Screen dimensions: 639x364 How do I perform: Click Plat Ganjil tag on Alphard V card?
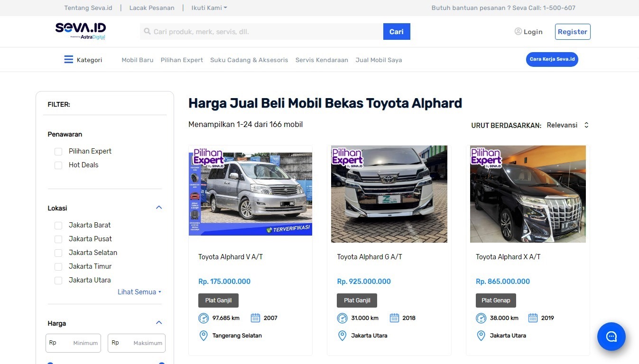pyautogui.click(x=218, y=300)
